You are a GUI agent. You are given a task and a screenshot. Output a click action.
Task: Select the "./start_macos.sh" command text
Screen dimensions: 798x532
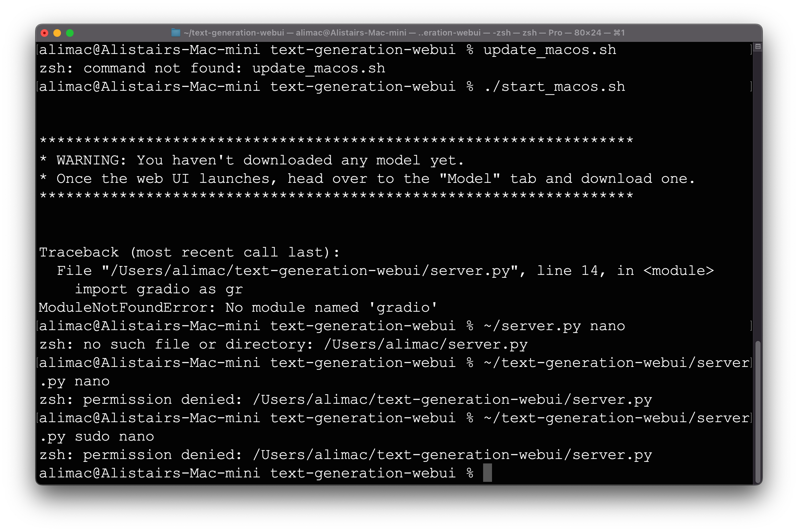pyautogui.click(x=555, y=87)
